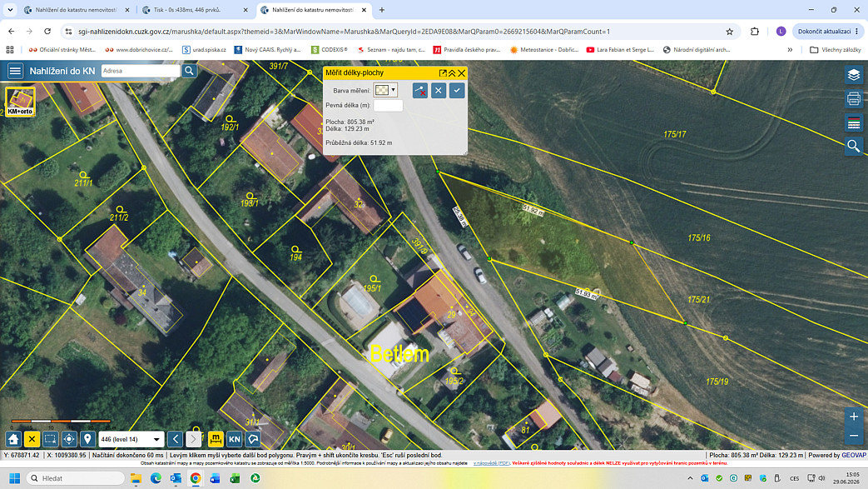This screenshot has width=868, height=489.
Task: Collapse the Měřit délky-plochy panel
Action: tap(452, 72)
